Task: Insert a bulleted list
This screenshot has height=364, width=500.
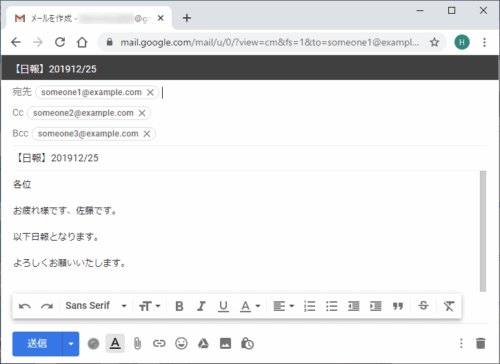Action: tap(331, 306)
